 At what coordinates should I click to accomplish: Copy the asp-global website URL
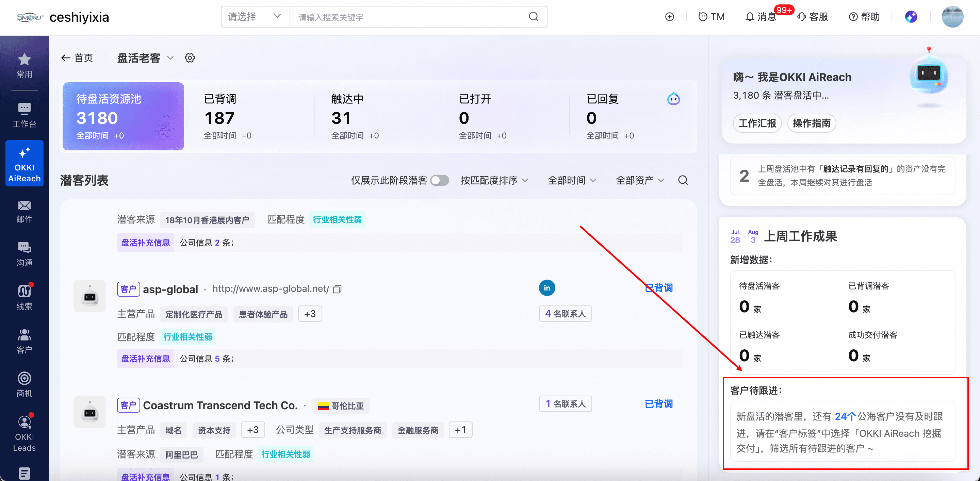(337, 289)
